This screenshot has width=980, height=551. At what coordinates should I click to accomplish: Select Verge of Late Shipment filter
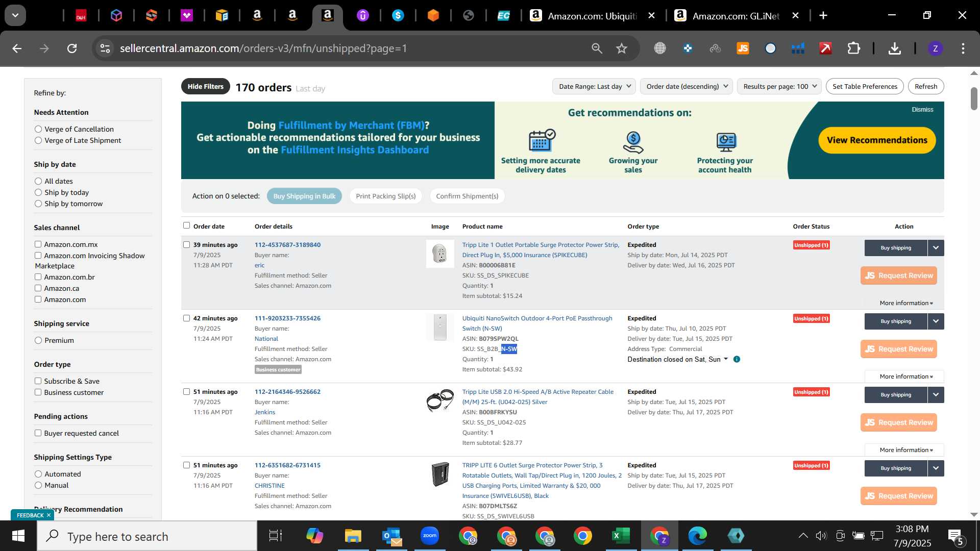[x=38, y=140]
